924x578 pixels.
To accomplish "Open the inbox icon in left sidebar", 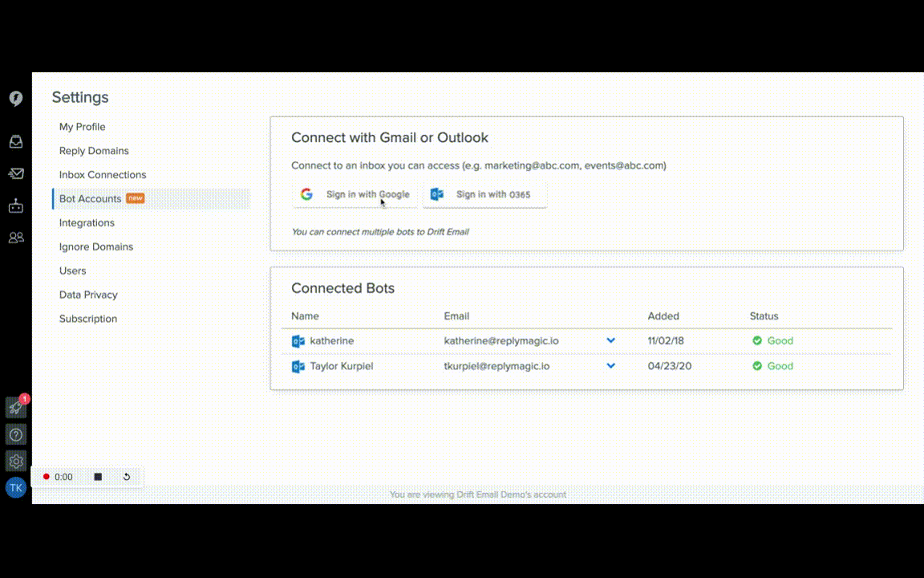I will click(x=16, y=141).
